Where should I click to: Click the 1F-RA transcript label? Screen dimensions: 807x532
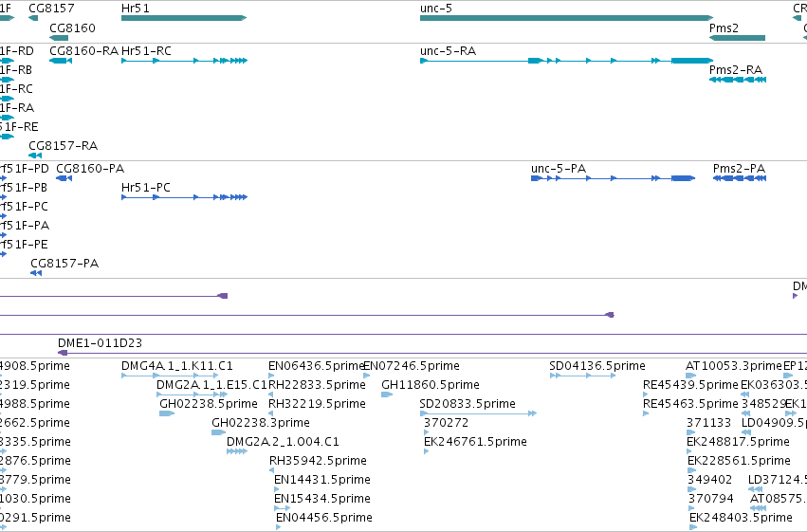[17, 108]
